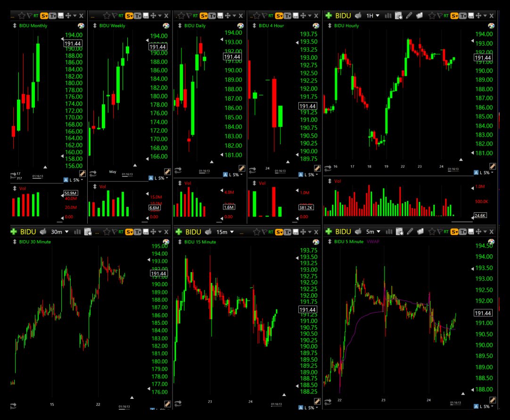
Task: Click the VWAP label on the 5 Minute chart
Action: coord(373,242)
